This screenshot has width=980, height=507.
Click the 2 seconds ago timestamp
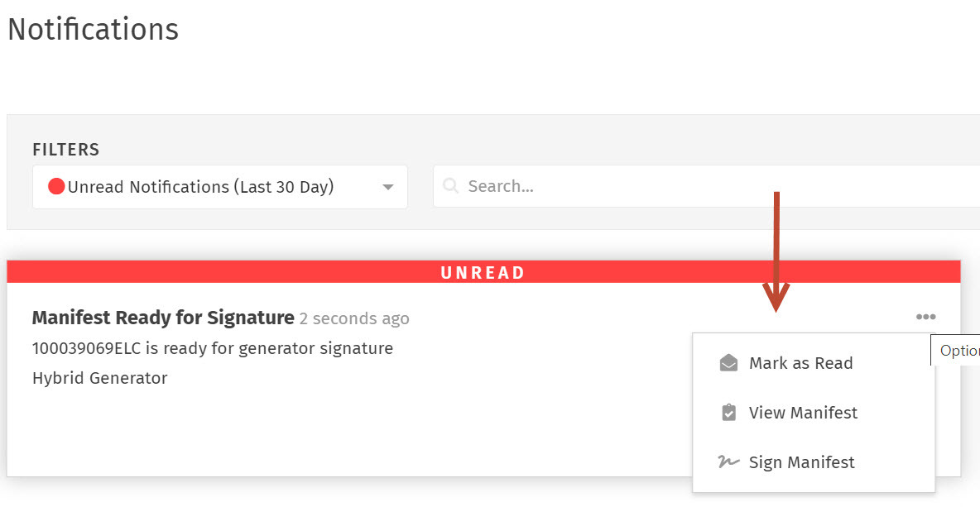pyautogui.click(x=354, y=318)
